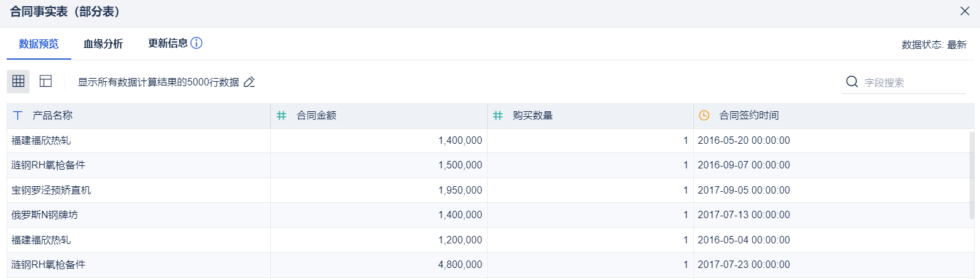Click clock icon of 合同签约时间 column

[x=704, y=116]
